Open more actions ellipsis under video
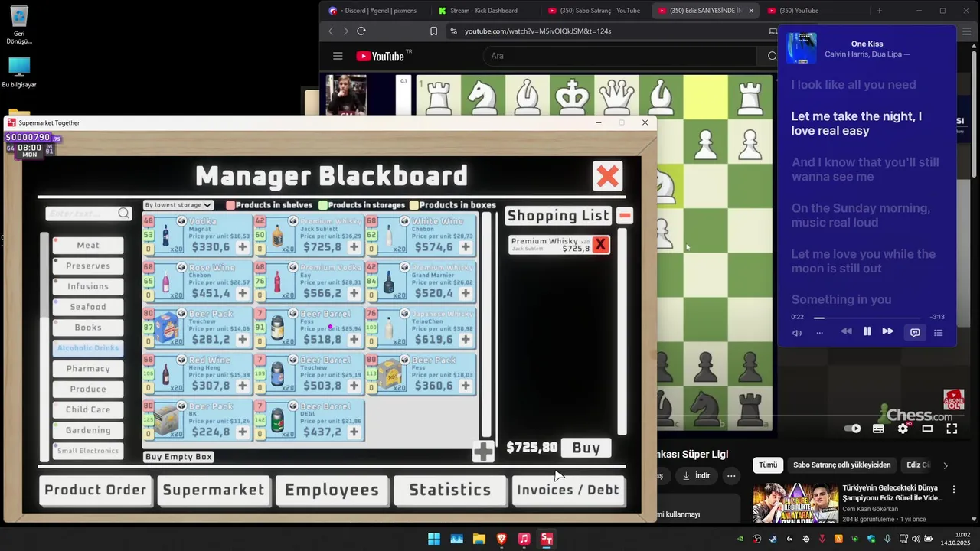Image resolution: width=980 pixels, height=551 pixels. point(731,476)
